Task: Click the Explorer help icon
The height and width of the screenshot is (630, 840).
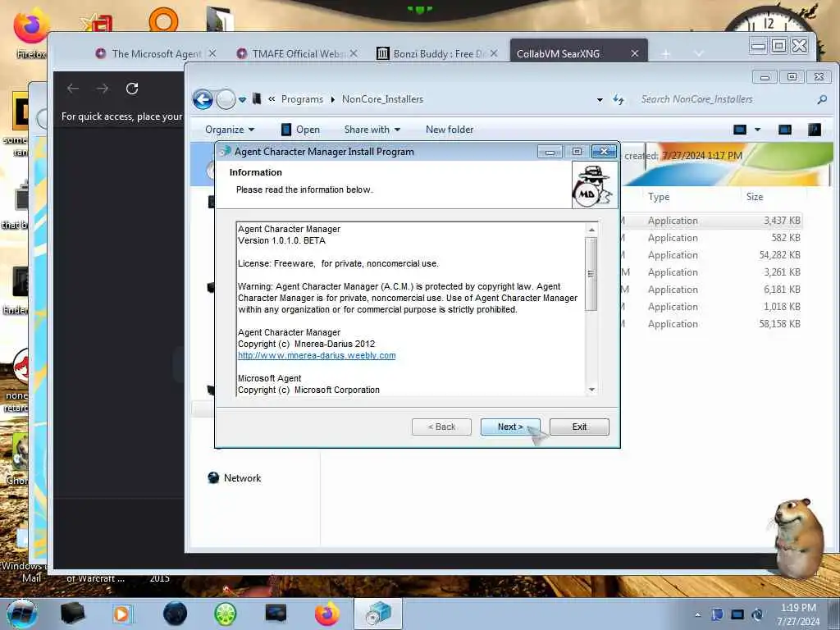Action: point(815,130)
